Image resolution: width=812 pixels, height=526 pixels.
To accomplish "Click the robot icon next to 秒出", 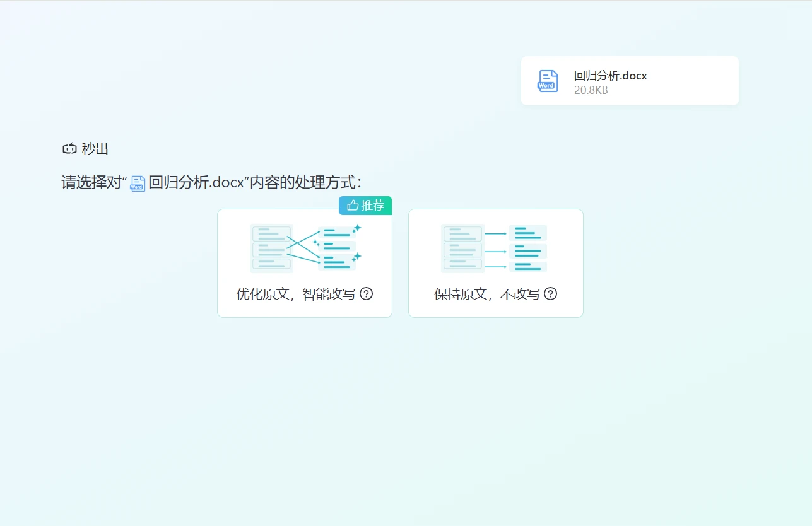I will pos(69,149).
